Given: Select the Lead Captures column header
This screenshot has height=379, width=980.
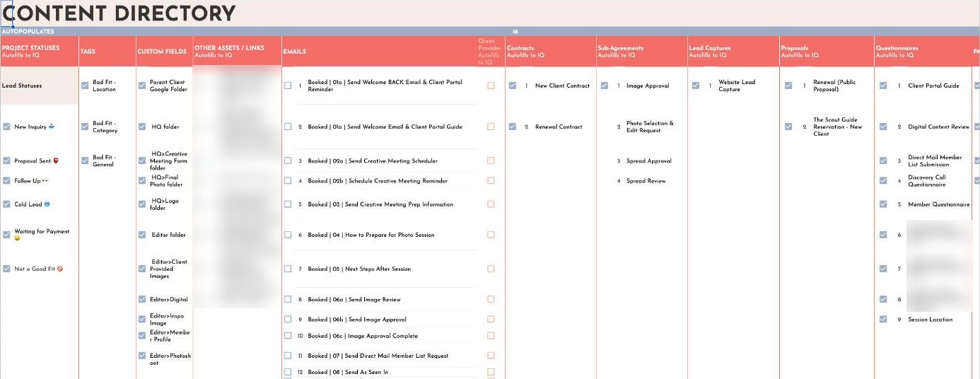Looking at the screenshot, I should pos(733,51).
